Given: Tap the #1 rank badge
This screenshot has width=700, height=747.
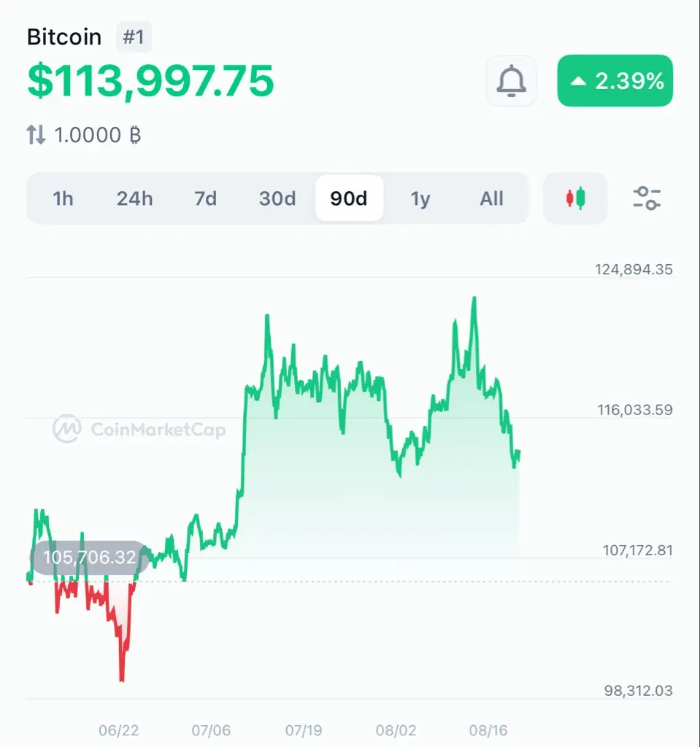Looking at the screenshot, I should click(134, 36).
